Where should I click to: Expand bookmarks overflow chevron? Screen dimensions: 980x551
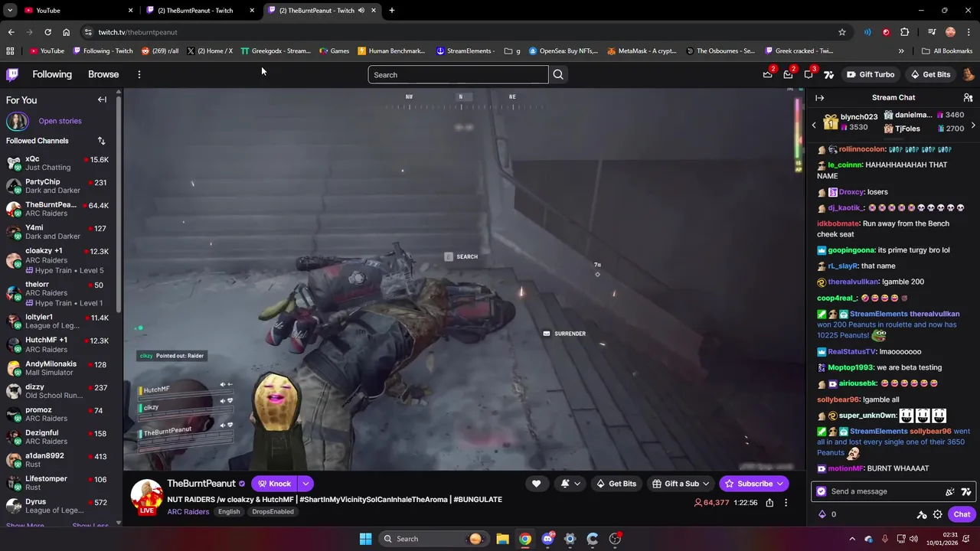(x=901, y=51)
